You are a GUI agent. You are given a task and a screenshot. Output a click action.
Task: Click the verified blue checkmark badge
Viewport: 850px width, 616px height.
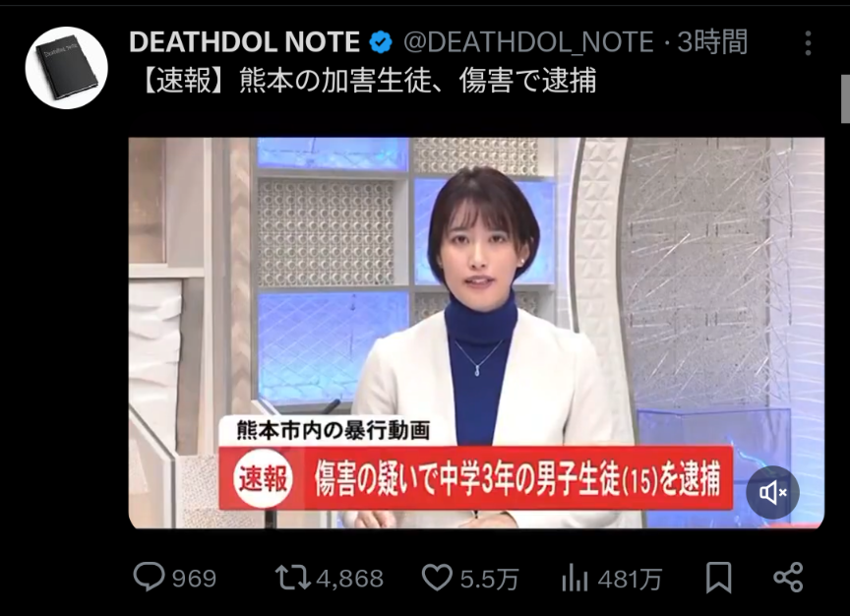tap(381, 42)
